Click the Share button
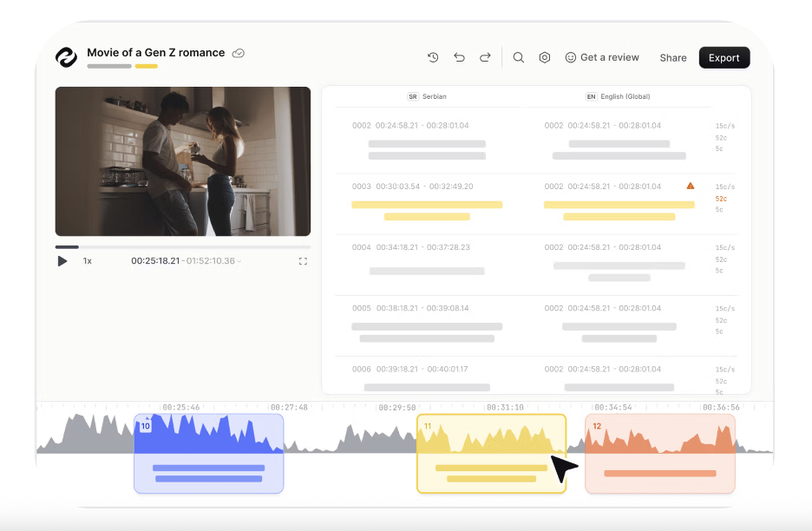Screen dimensions: 812x531 tap(672, 58)
